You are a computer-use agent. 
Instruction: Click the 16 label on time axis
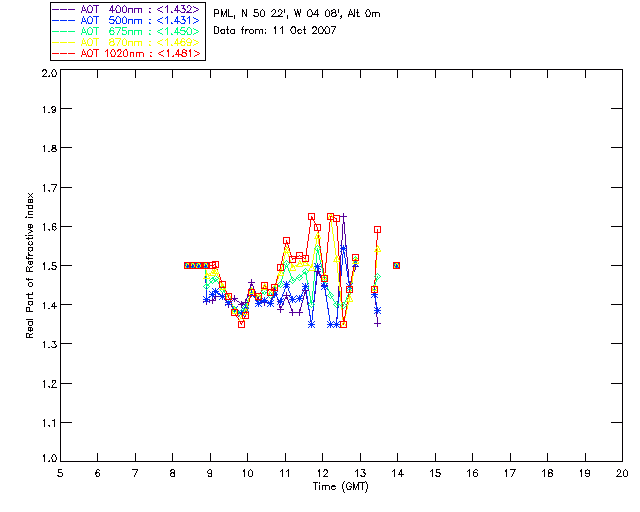tap(472, 473)
